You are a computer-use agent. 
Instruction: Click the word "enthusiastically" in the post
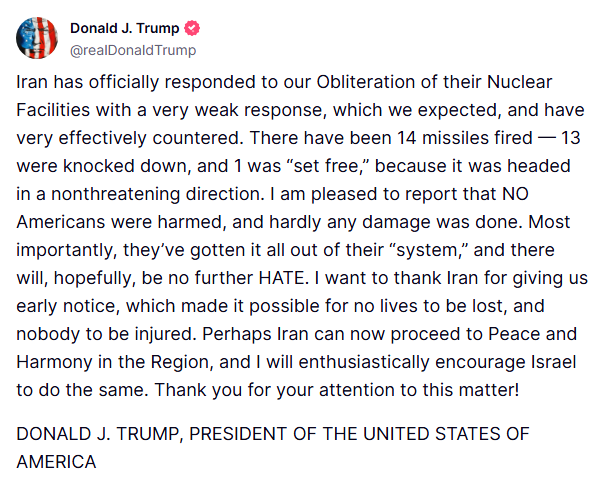(364, 362)
